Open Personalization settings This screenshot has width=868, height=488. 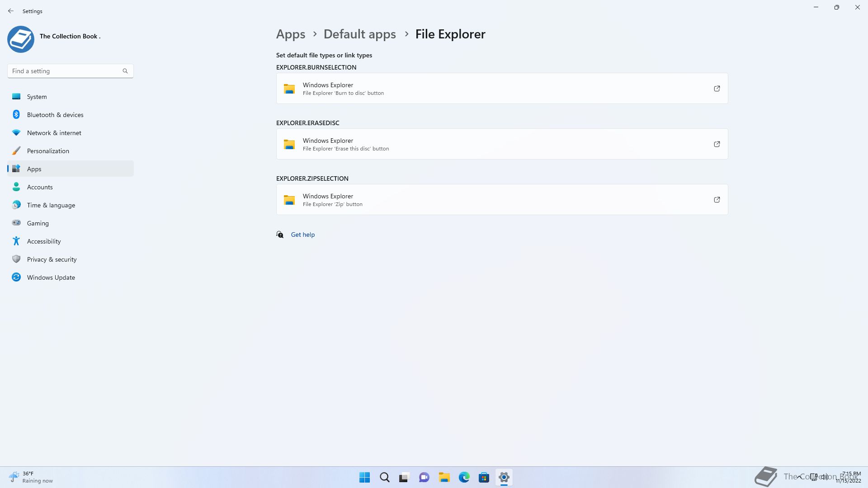click(x=71, y=151)
